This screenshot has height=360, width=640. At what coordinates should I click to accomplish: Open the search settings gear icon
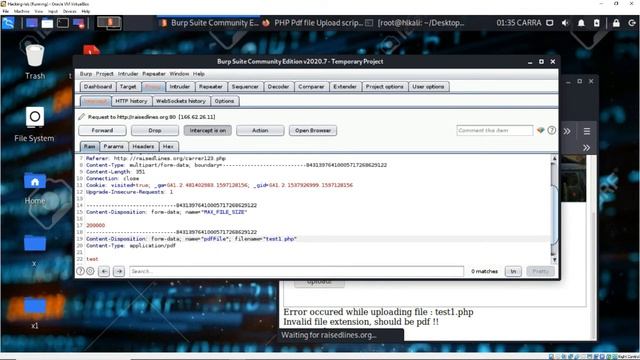tap(91, 271)
